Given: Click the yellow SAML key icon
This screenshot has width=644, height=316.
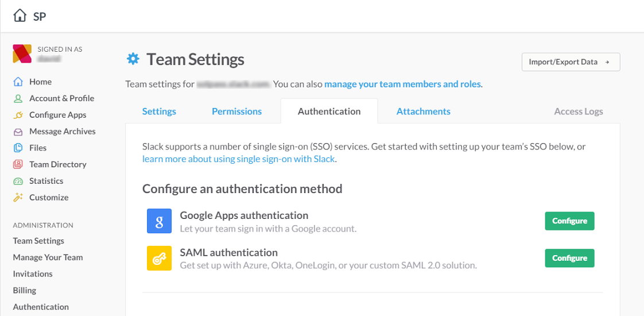Looking at the screenshot, I should click(160, 258).
